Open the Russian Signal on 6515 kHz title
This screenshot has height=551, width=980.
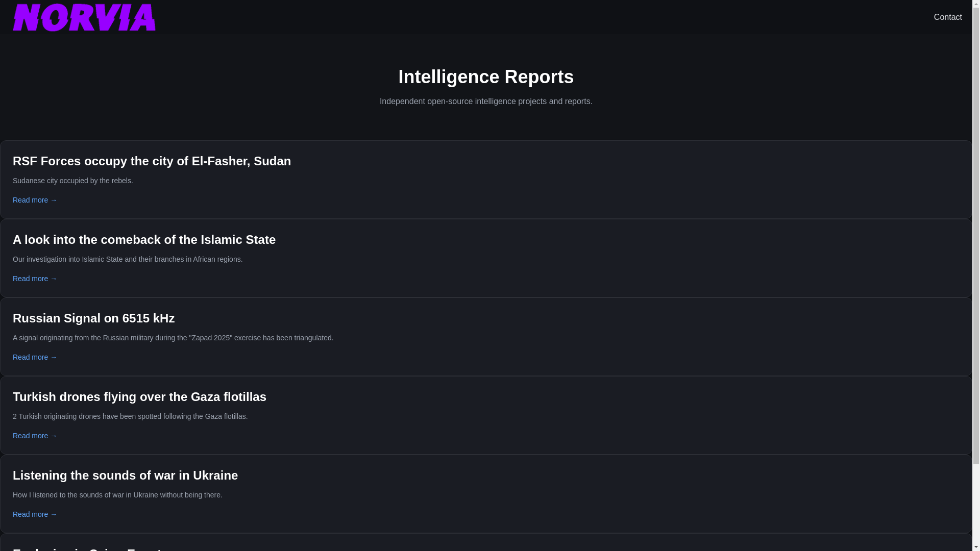[x=93, y=318]
